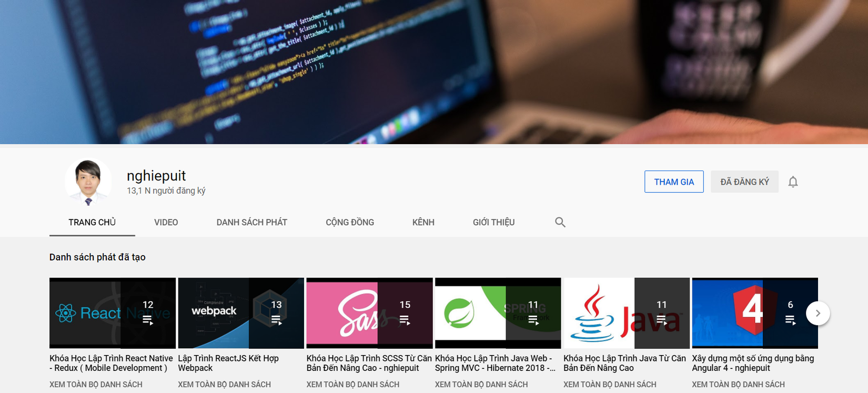Open full Java Web Spring MVC playlist link
Viewport: 868px width, 393px height.
click(x=481, y=385)
